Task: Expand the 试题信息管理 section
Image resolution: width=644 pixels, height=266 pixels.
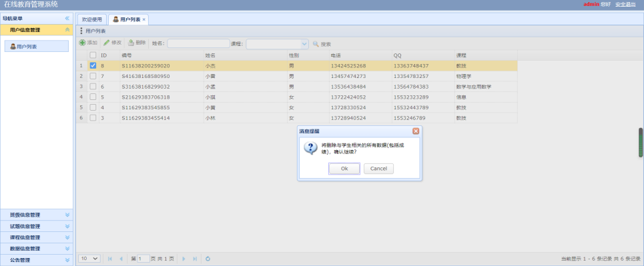Action: (x=67, y=226)
